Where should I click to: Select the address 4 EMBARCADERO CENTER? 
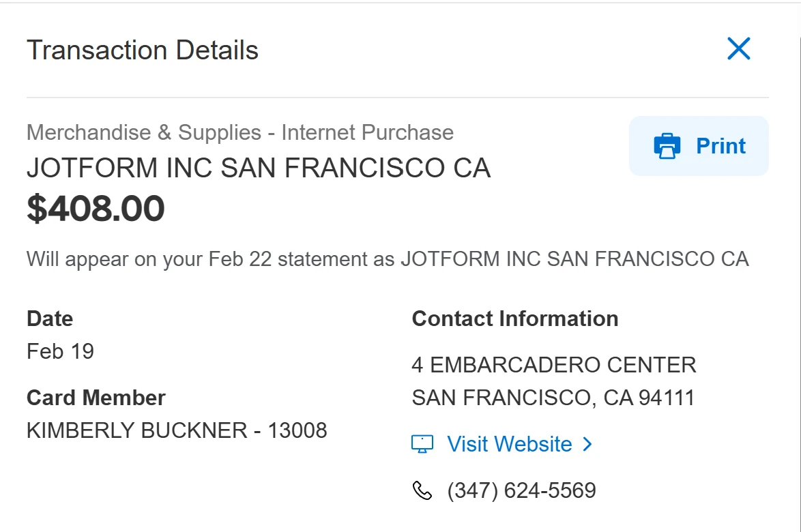[x=554, y=365]
